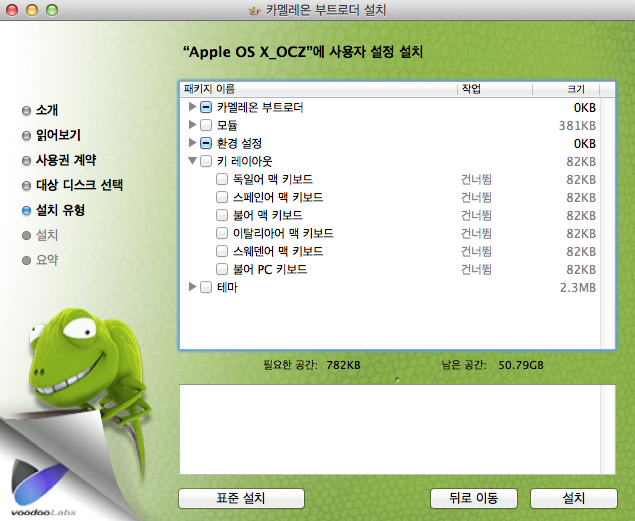The height and width of the screenshot is (521, 635).
Task: Enable 불어 맥 키보드 checkbox
Action: pos(222,215)
